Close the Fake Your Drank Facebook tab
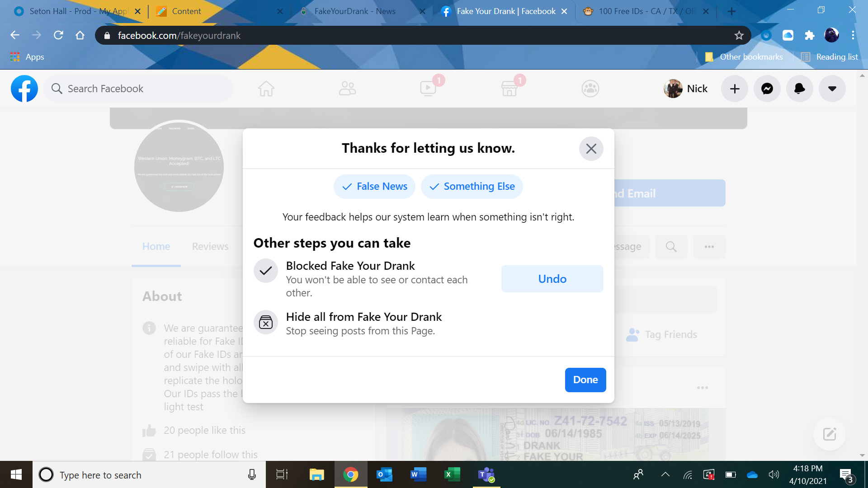Screen dimensions: 868x488 click(564, 11)
